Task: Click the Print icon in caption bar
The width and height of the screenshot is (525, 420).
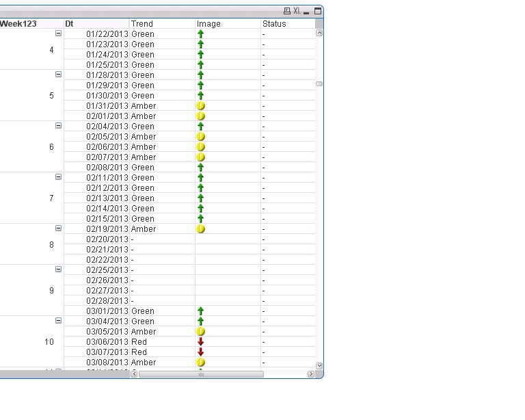Action: point(287,11)
